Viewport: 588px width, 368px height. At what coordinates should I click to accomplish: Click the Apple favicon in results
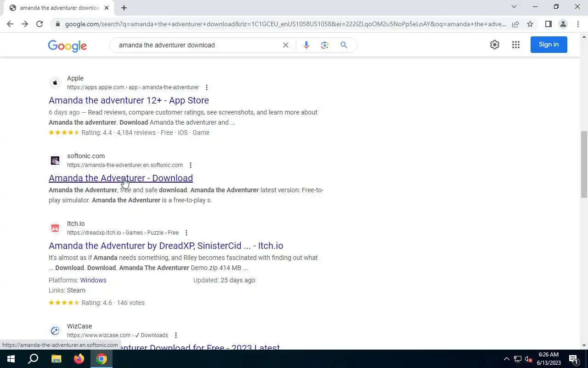pos(55,83)
